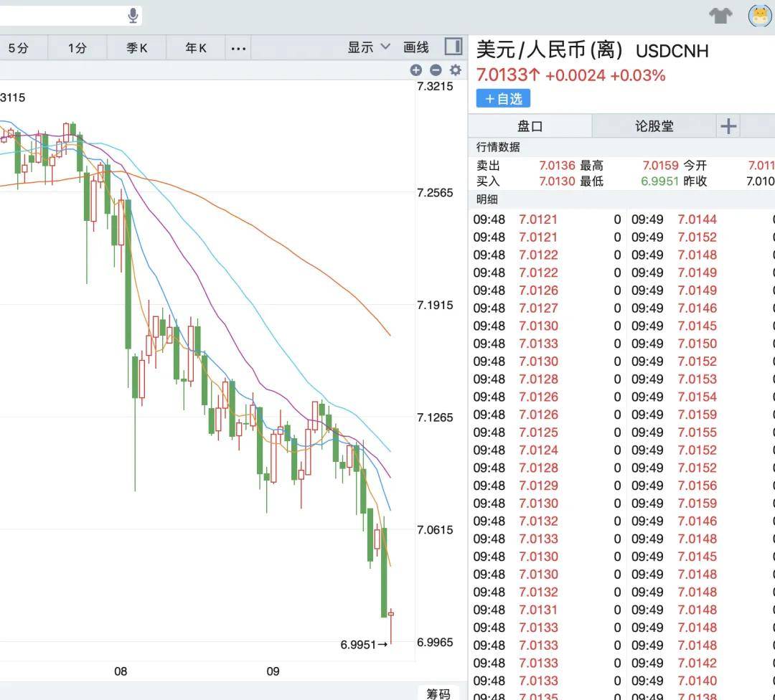Open the skin theme shirt icon
Image resolution: width=775 pixels, height=700 pixels.
click(720, 15)
